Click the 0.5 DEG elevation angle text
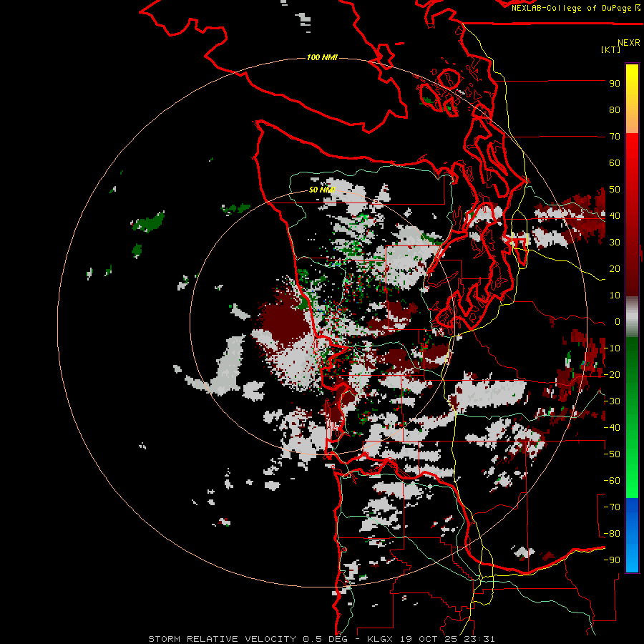644x644 pixels. (328, 639)
